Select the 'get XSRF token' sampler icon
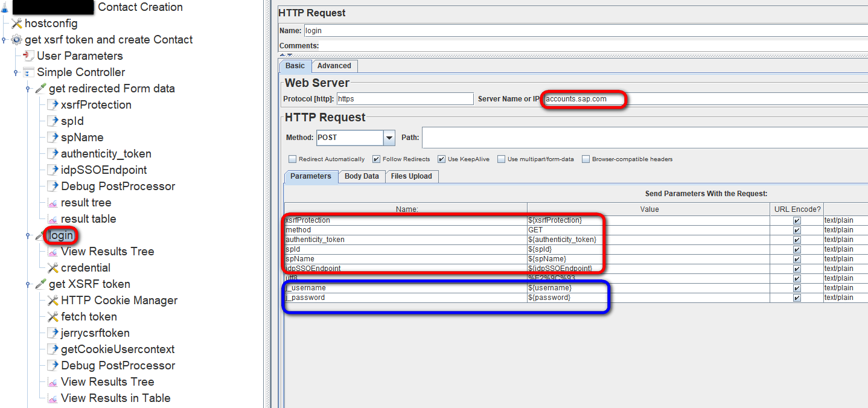 [40, 284]
